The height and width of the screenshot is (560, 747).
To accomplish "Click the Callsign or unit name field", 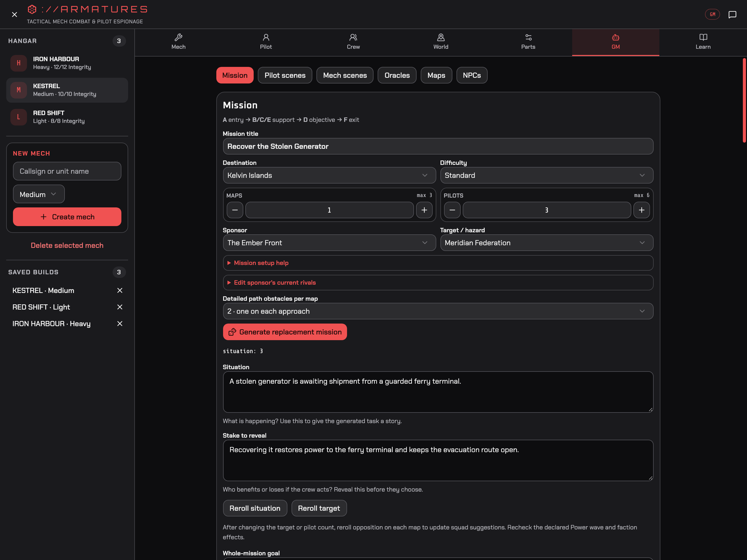I will (67, 171).
